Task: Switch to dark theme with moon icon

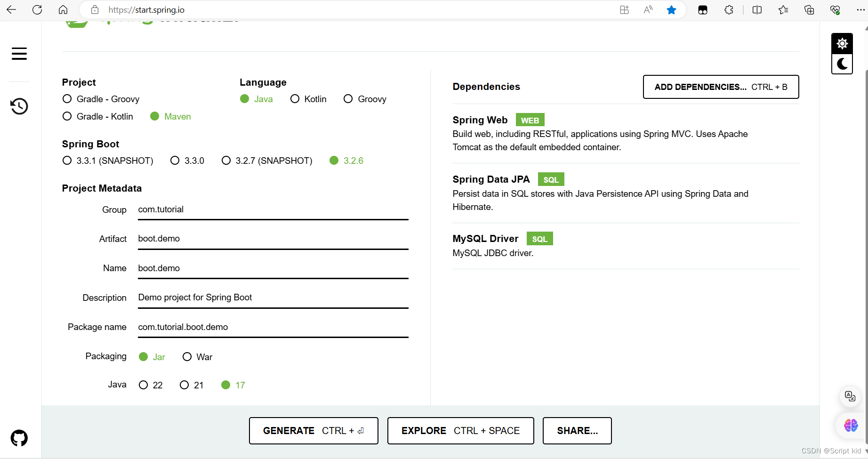Action: (842, 64)
